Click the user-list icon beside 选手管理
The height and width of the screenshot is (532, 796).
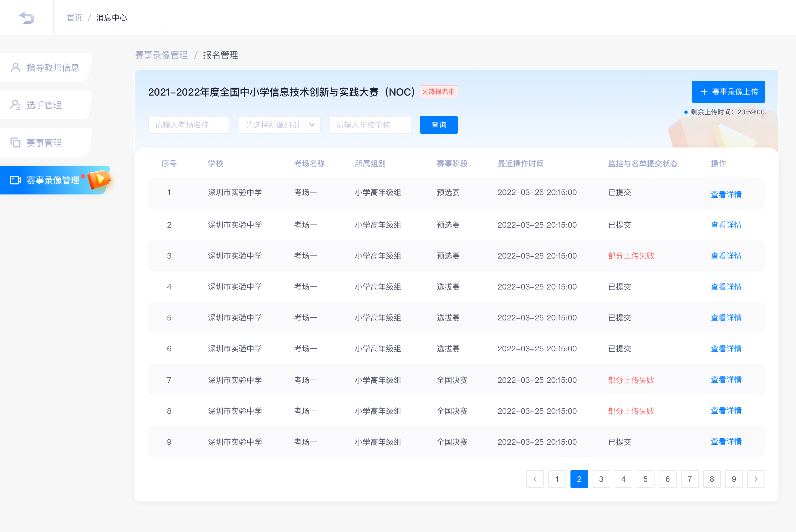pos(15,105)
